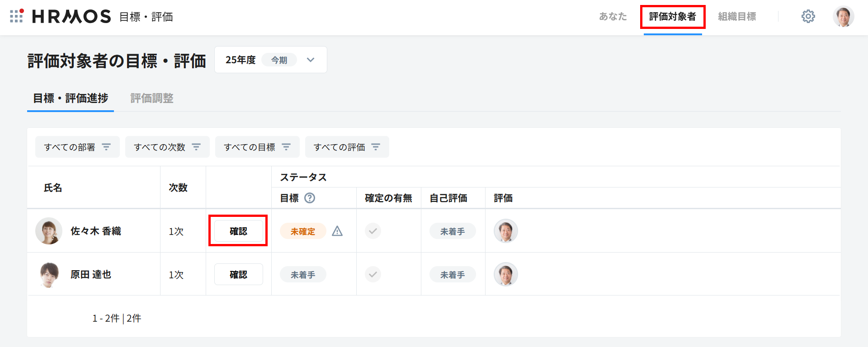The width and height of the screenshot is (868, 347).
Task: Open the app launcher grid icon
Action: (16, 16)
